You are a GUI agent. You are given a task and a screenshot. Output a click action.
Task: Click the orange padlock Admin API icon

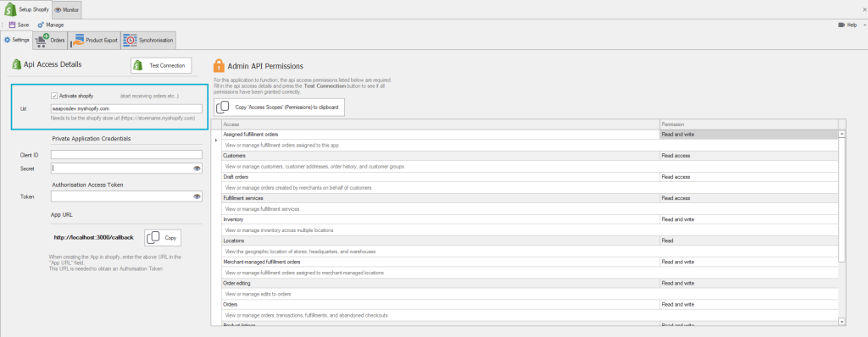pos(219,66)
